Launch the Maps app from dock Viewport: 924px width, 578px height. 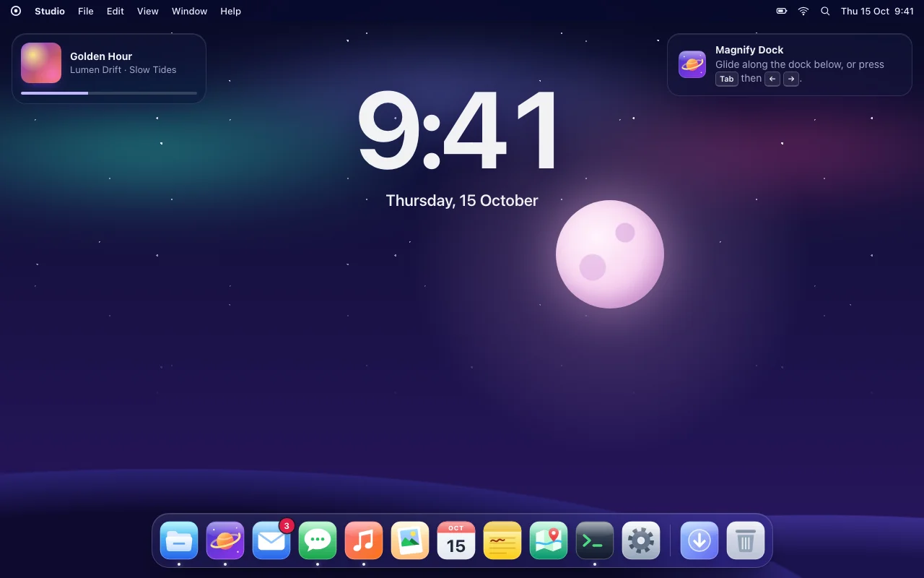click(x=549, y=540)
